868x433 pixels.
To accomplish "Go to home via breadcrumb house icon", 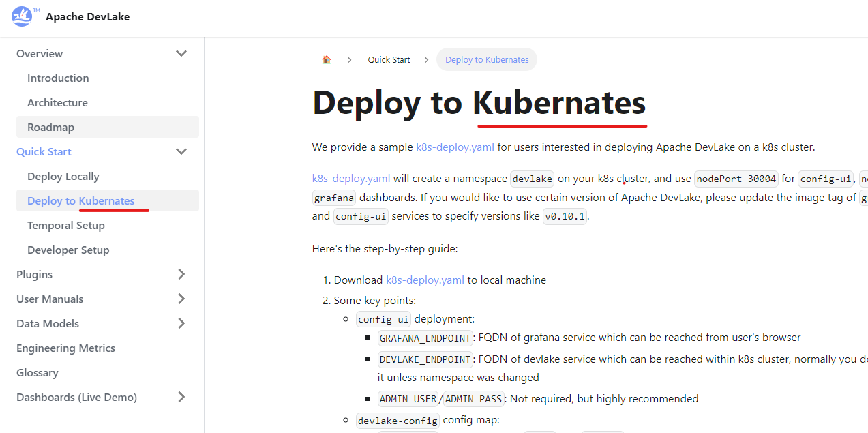I will pyautogui.click(x=327, y=59).
